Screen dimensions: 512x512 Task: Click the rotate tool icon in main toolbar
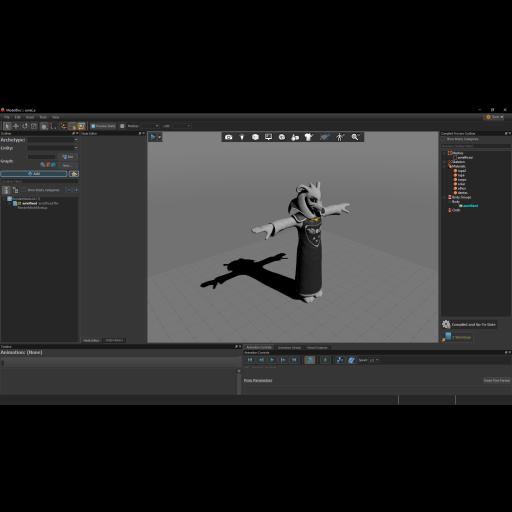tap(25, 126)
